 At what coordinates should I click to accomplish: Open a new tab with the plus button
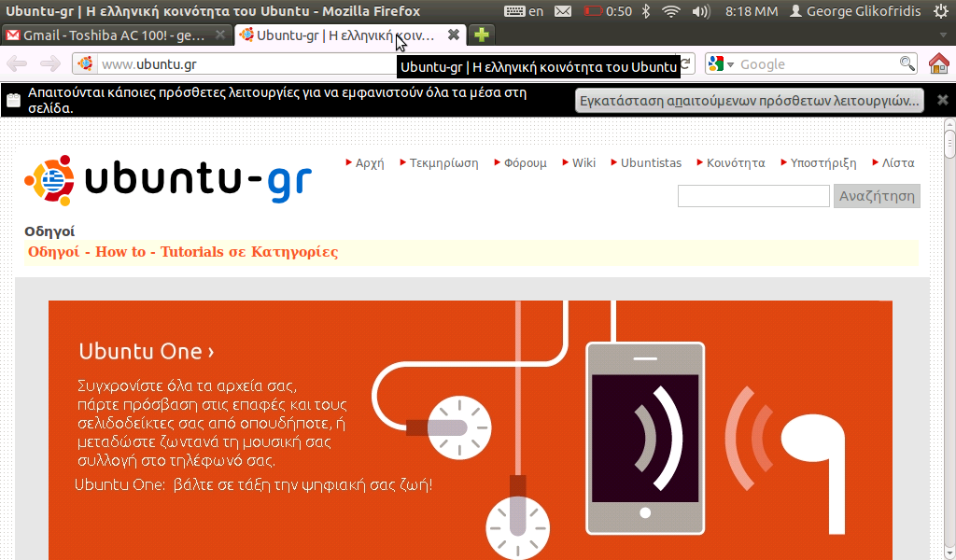pos(482,35)
